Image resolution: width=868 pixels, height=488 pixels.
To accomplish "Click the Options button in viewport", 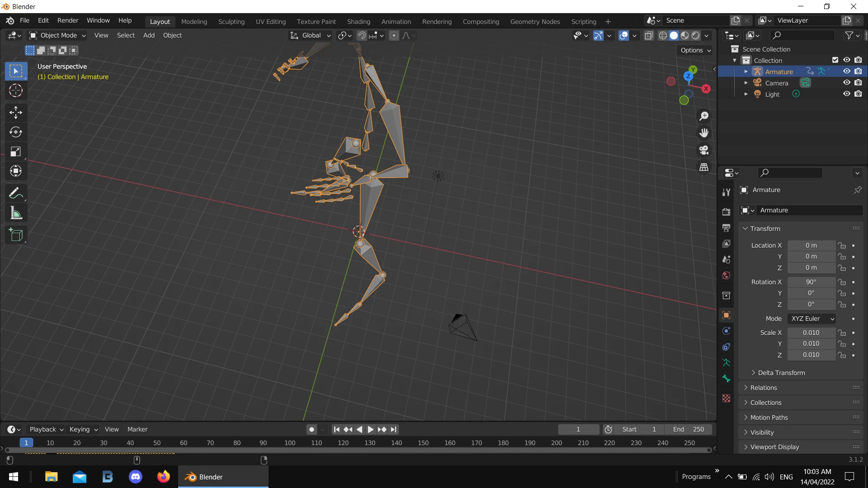I will [695, 50].
